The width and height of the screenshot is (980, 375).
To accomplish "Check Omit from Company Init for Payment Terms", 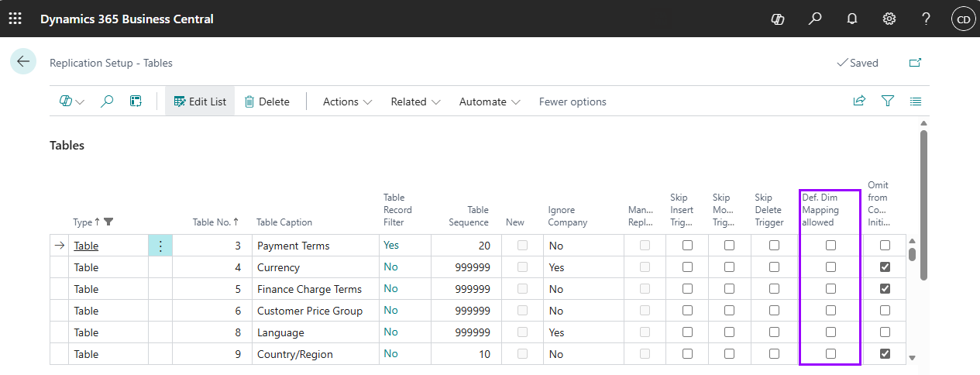I will click(885, 246).
